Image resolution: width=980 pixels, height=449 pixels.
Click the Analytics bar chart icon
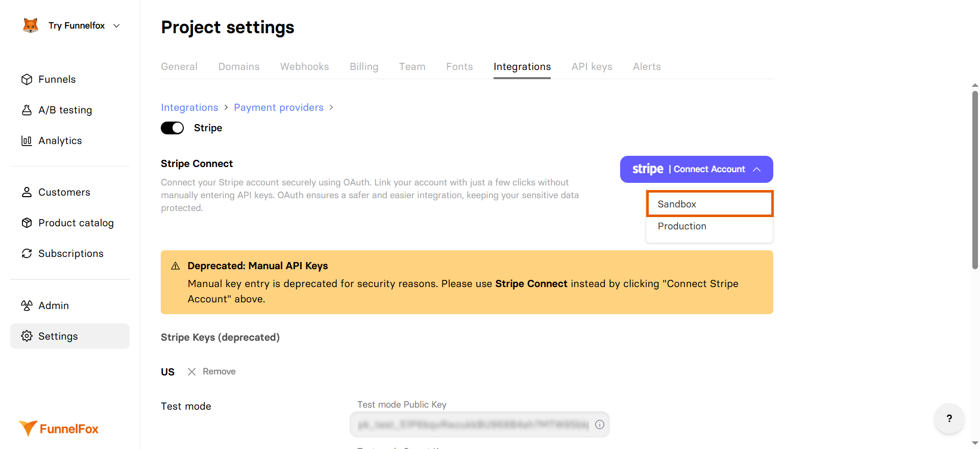pyautogui.click(x=27, y=140)
